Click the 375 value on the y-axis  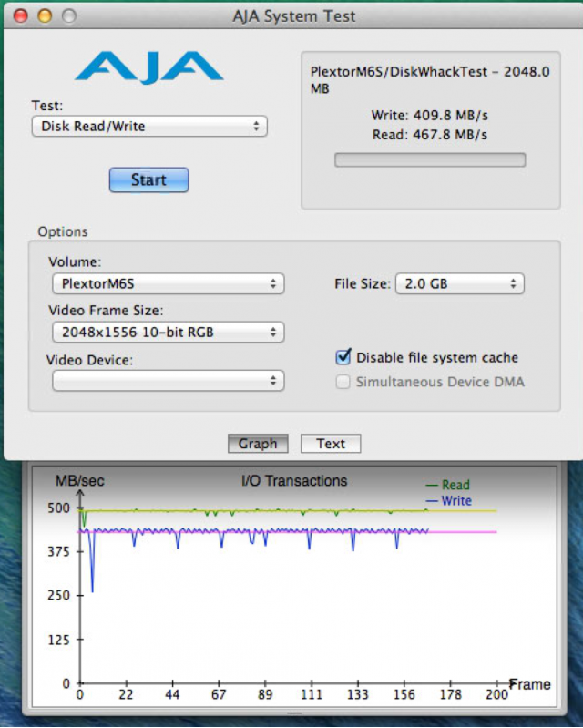(59, 551)
